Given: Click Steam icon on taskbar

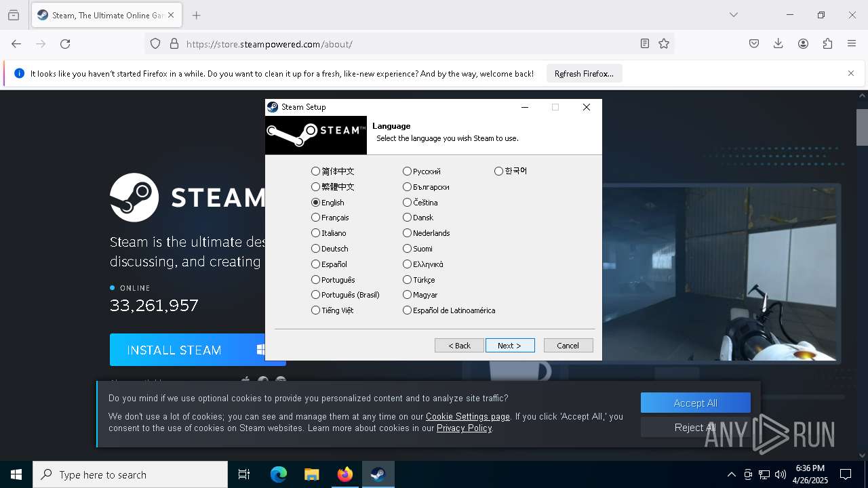Looking at the screenshot, I should pos(378,474).
